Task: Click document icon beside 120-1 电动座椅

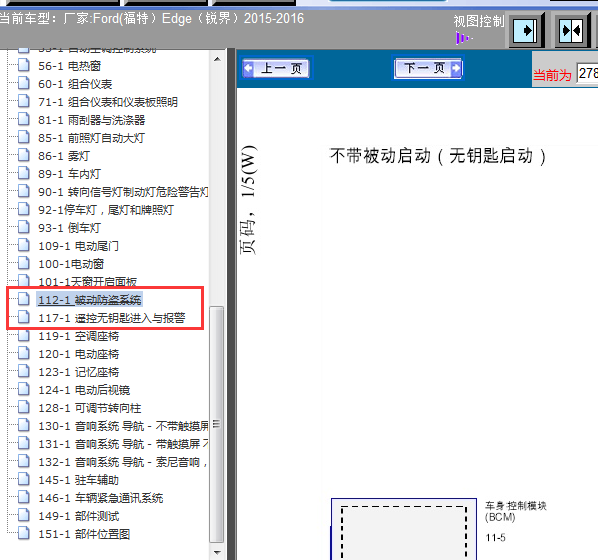Action: (24, 353)
